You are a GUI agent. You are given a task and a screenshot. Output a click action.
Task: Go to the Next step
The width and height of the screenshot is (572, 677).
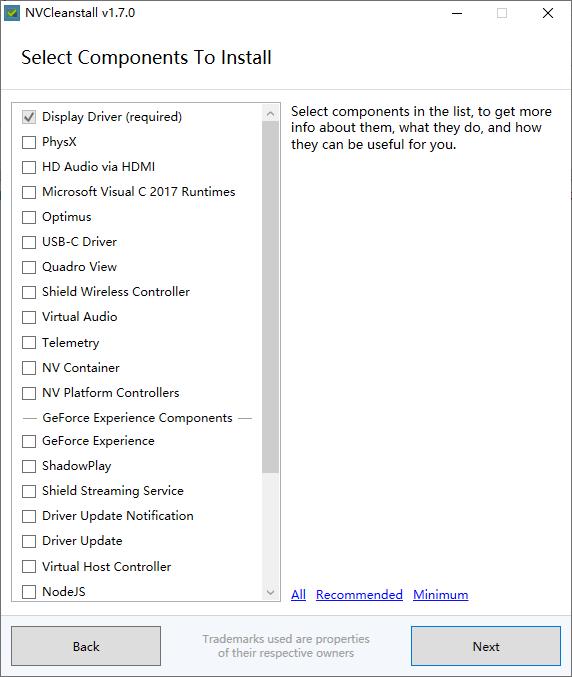(486, 646)
